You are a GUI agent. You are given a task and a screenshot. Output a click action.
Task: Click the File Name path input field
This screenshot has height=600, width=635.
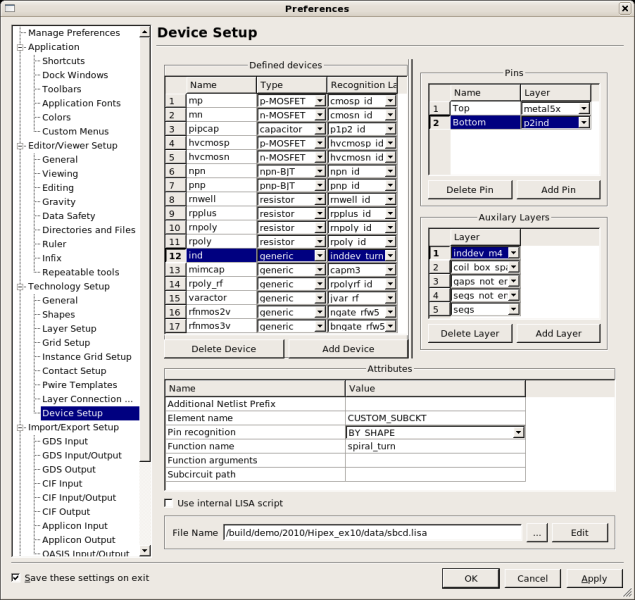(x=372, y=533)
